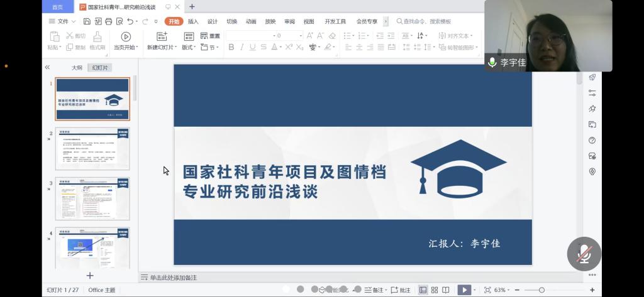644x297 pixels.
Task: Switch to slide sorter grid view icon
Action: (x=435, y=290)
